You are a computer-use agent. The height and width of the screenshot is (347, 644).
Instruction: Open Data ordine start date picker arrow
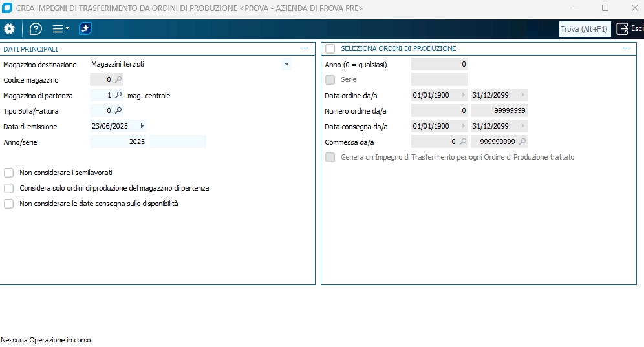tap(464, 95)
